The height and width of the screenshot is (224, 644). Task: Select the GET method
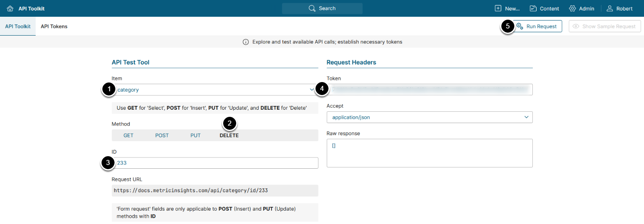coord(128,135)
